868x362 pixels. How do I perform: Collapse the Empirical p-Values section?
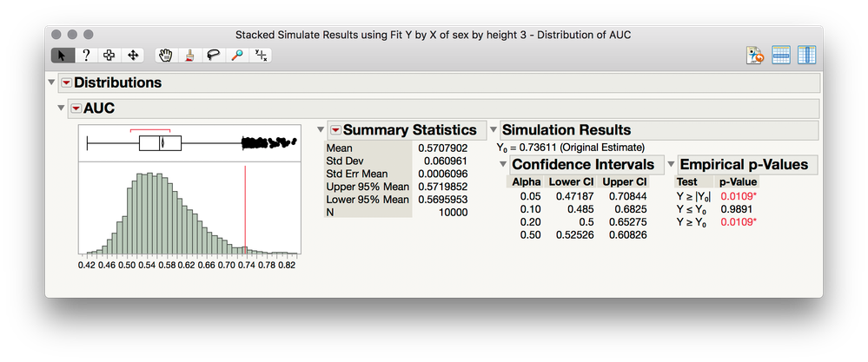[671, 164]
